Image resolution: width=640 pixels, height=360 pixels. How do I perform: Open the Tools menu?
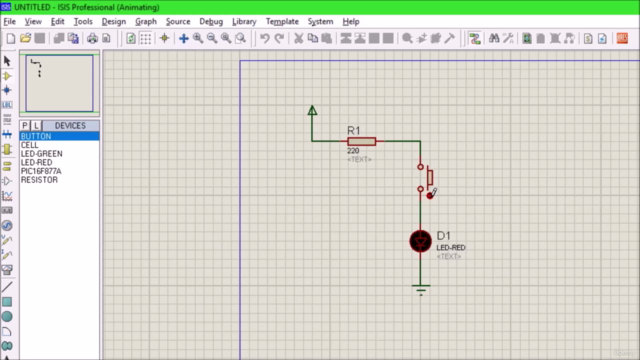[83, 22]
